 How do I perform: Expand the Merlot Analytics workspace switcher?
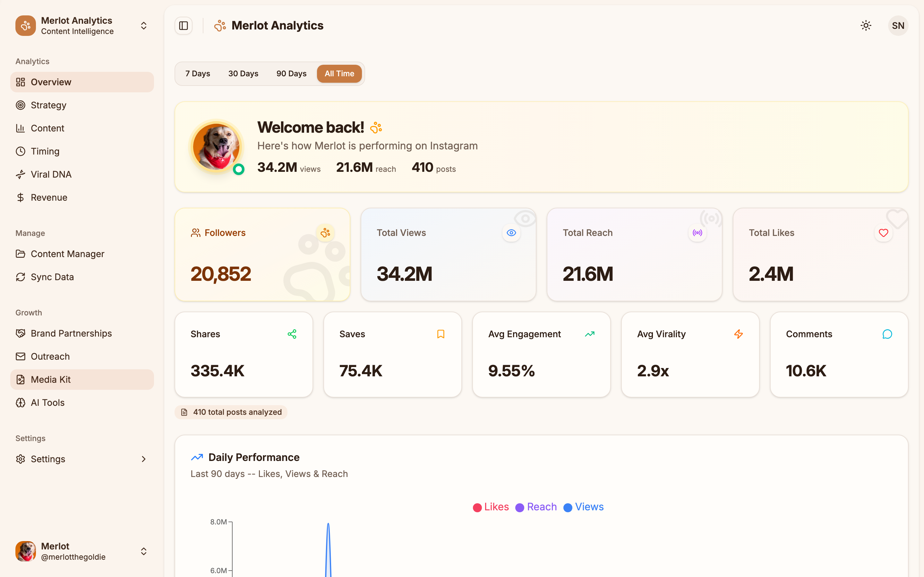point(143,26)
